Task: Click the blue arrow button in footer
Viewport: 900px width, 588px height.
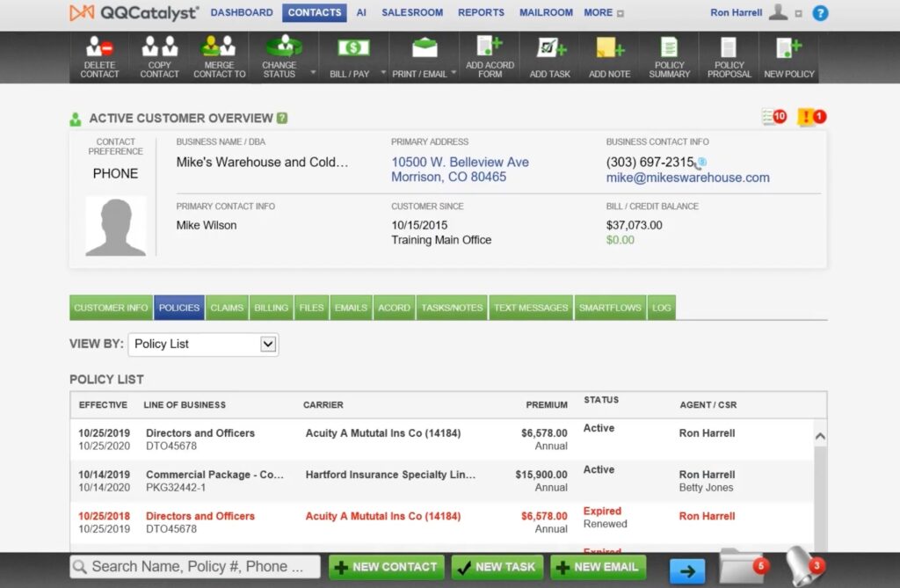Action: 687,570
